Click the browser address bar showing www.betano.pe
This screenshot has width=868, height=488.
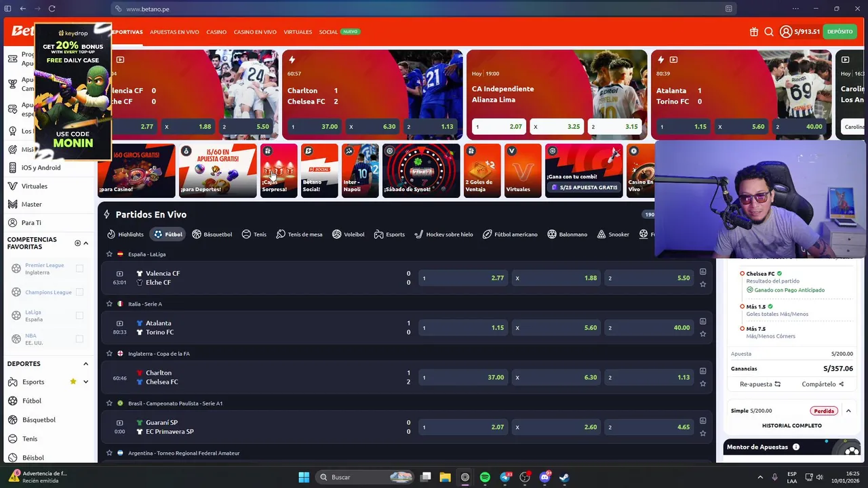click(x=424, y=9)
